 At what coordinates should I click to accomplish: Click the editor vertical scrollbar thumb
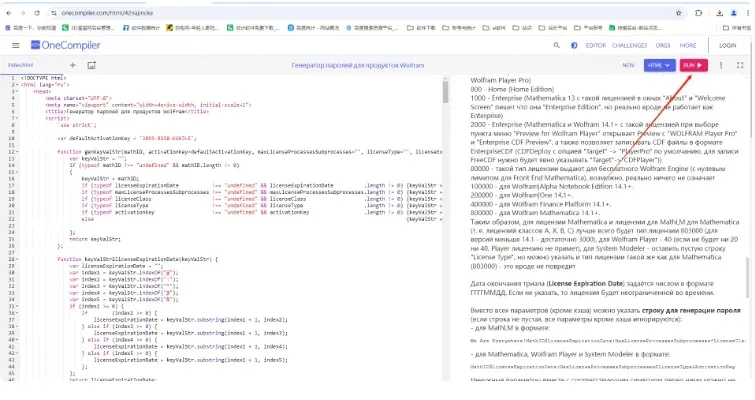pos(445,91)
